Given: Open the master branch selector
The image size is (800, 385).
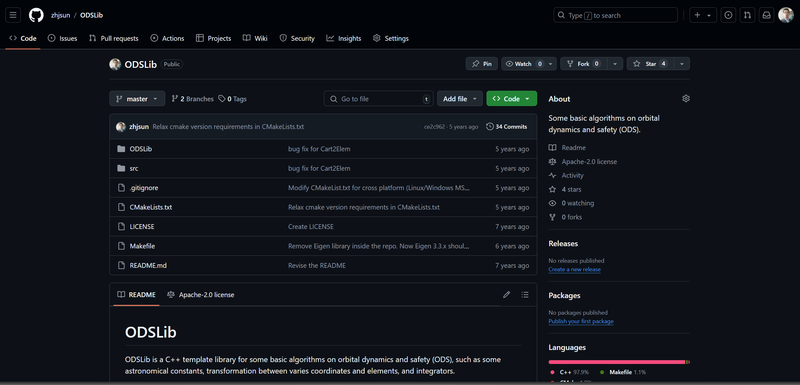Looking at the screenshot, I should pos(137,99).
